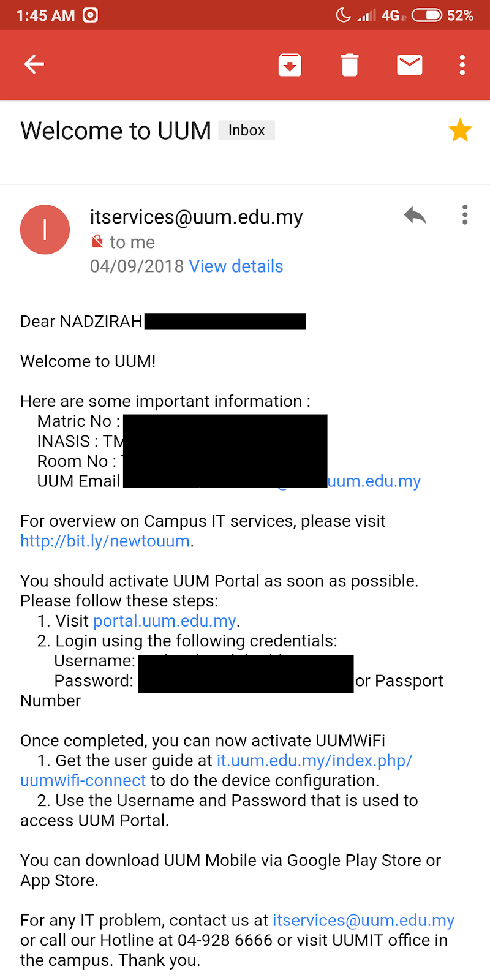Tap the no-encryption red lock icon

coord(97,242)
